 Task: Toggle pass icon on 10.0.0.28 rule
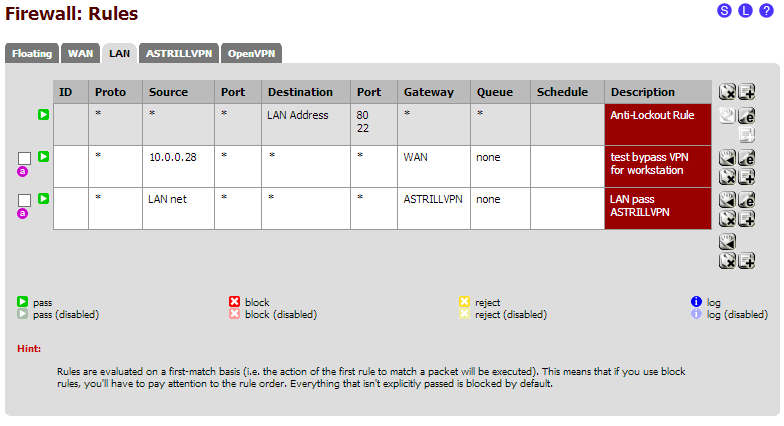coord(44,157)
